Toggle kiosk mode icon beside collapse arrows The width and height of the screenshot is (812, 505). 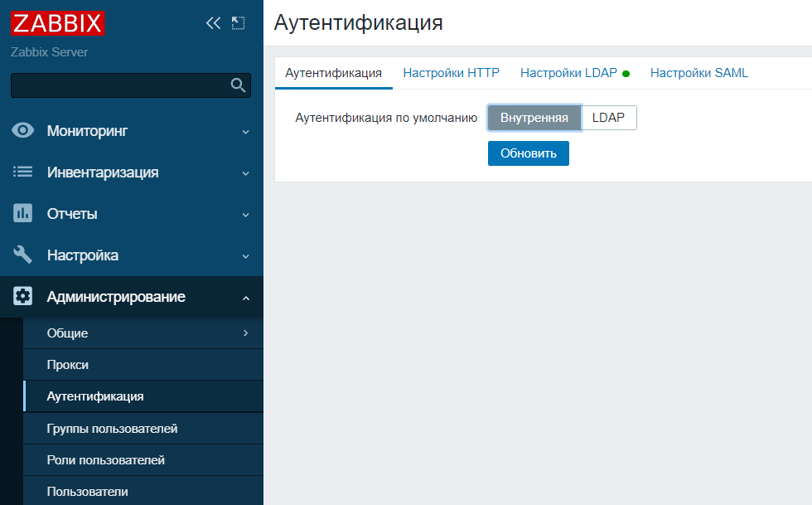239,23
